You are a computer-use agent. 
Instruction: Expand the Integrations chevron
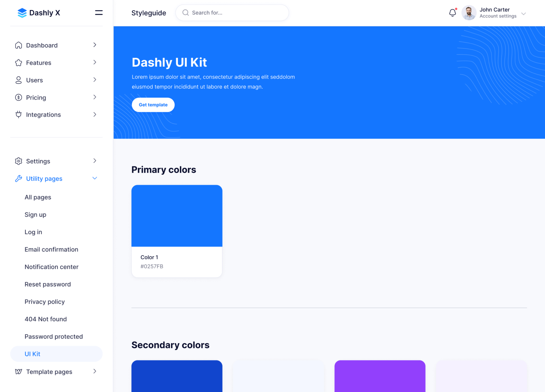(95, 115)
